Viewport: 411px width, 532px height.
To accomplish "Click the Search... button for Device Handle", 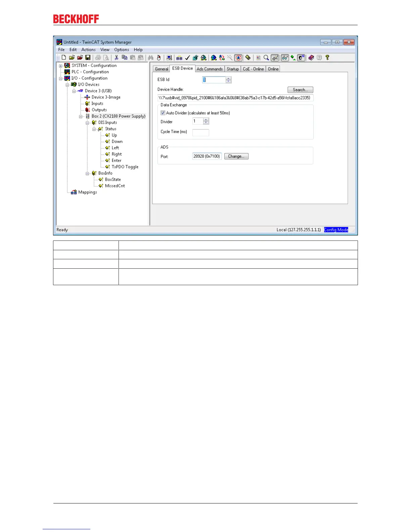I will point(300,90).
